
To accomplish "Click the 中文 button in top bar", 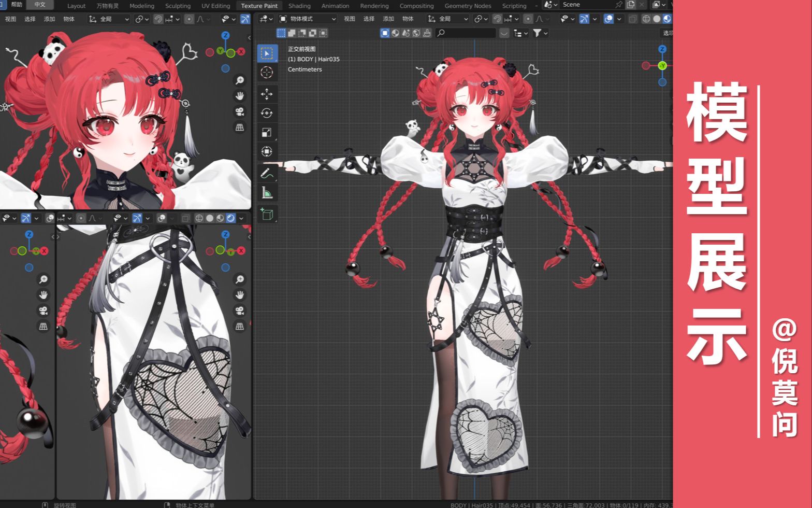I will tap(40, 5).
